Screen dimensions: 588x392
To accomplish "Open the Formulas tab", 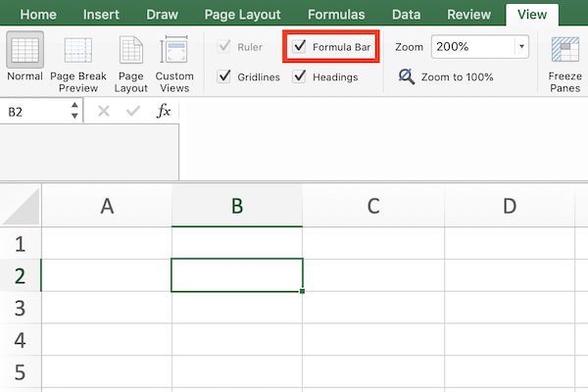I will [336, 15].
